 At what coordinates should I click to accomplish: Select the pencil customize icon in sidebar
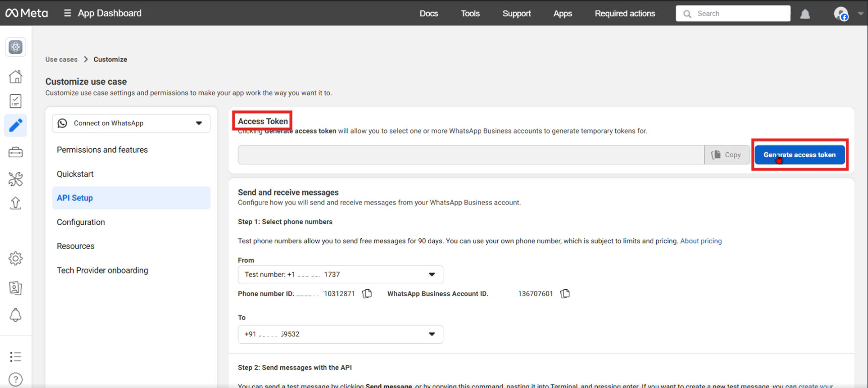(16, 125)
